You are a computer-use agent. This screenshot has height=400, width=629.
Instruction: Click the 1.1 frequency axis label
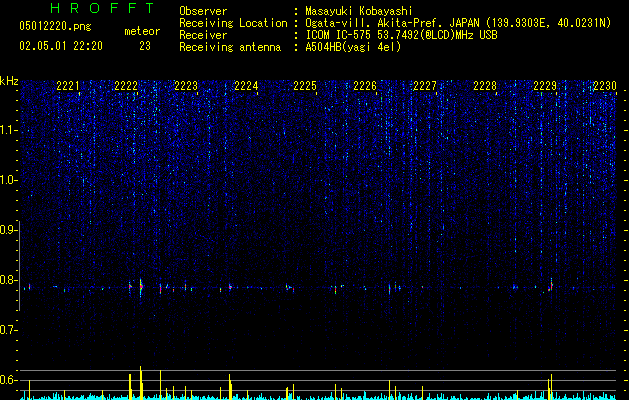coord(8,130)
